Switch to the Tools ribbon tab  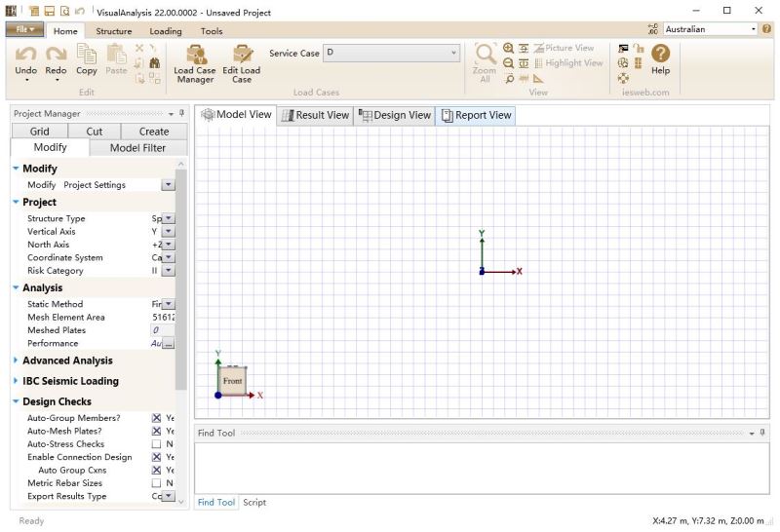(x=212, y=31)
